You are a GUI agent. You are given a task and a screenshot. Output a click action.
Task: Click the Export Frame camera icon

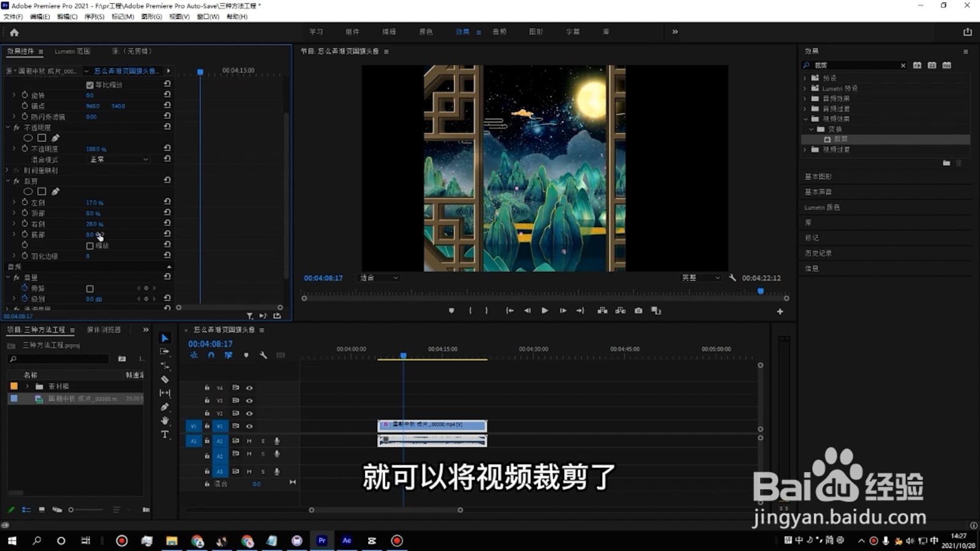pyautogui.click(x=638, y=311)
